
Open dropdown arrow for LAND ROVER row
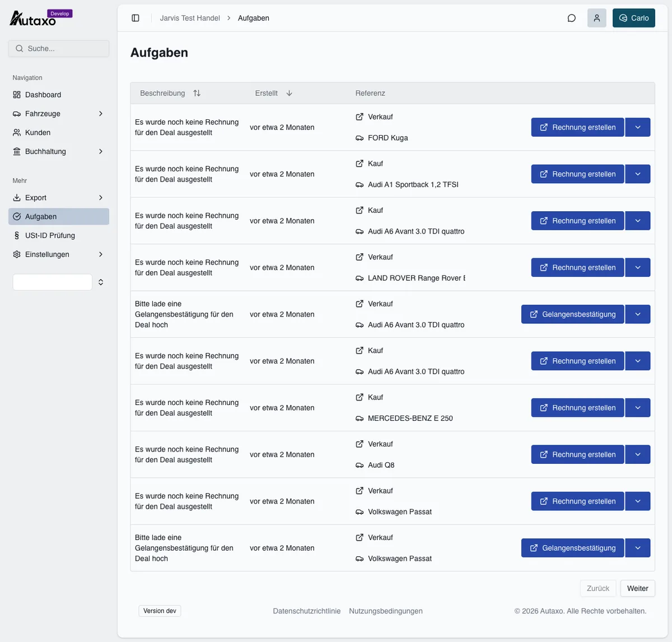638,268
